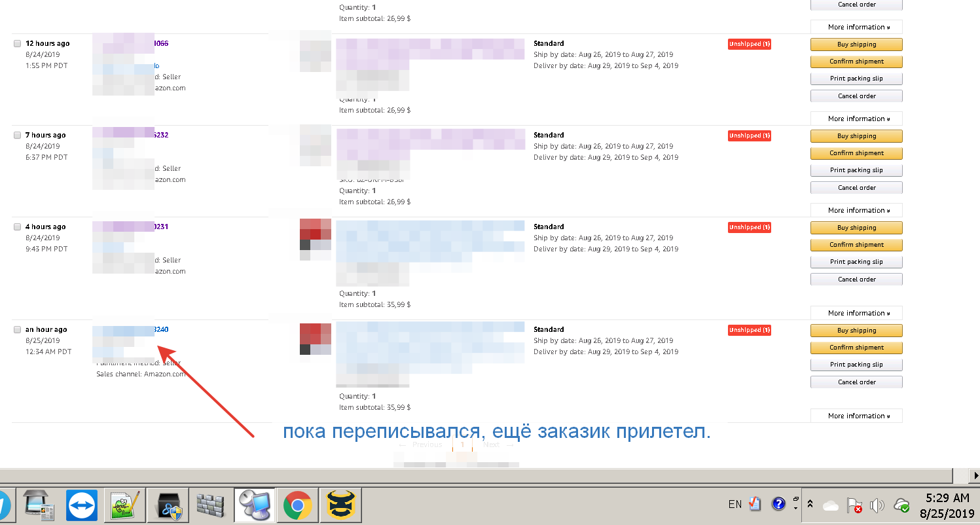The image size is (980, 525).
Task: Click the blue help question mark icon
Action: coord(778,504)
